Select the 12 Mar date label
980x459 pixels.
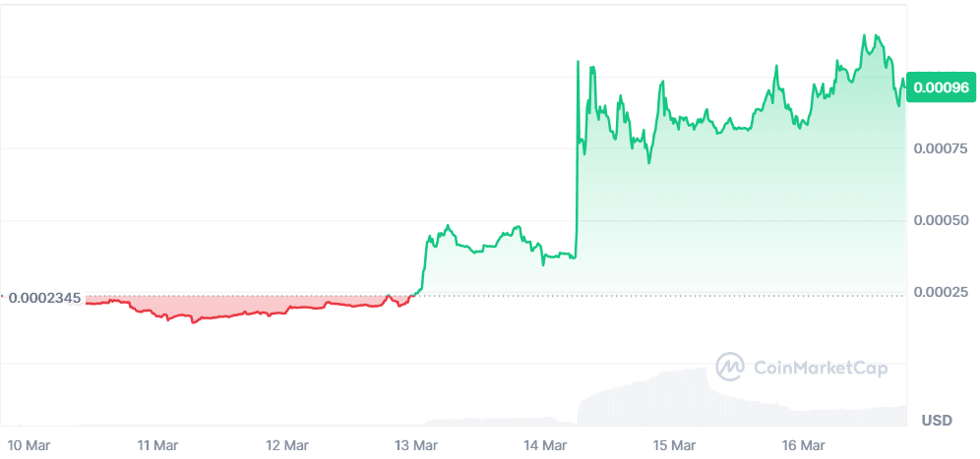tap(287, 445)
